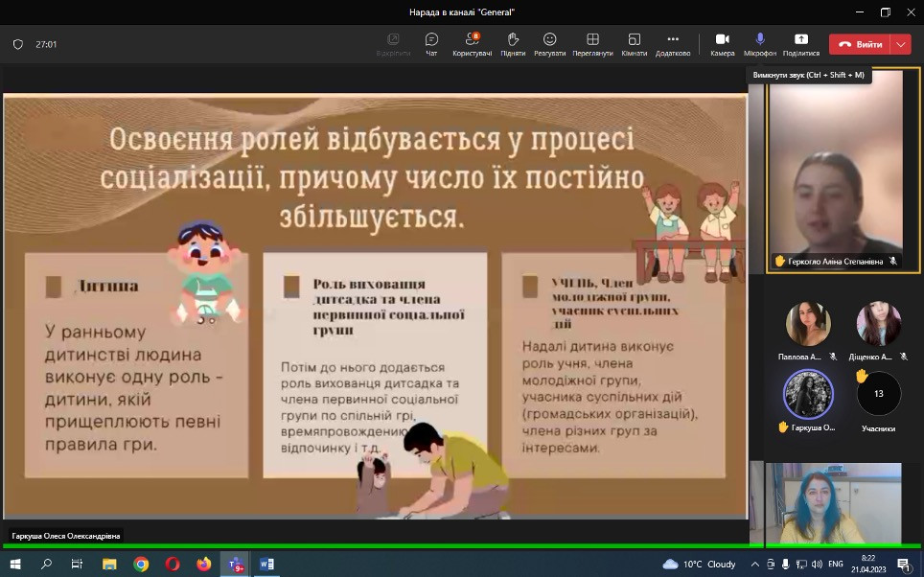Open the notification center icon
924x577 pixels.
pos(904,564)
